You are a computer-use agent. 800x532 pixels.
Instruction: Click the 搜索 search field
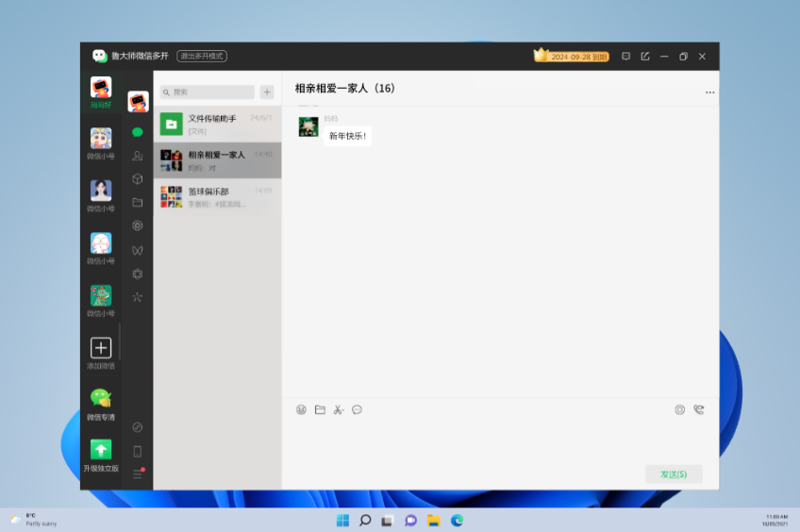208,92
